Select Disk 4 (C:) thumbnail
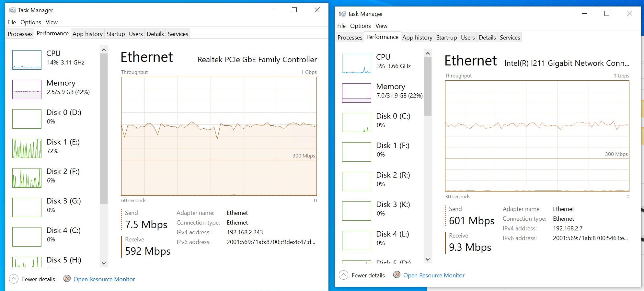This screenshot has height=291, width=644. pos(27,237)
